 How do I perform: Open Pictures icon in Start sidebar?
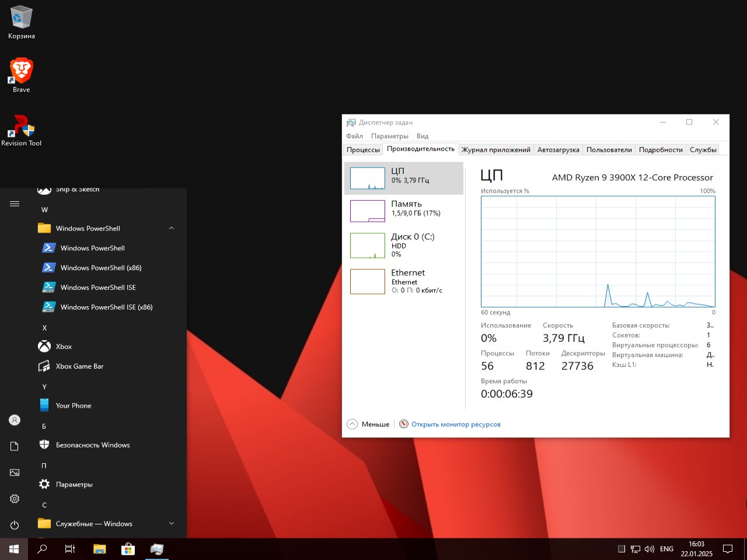click(x=15, y=473)
